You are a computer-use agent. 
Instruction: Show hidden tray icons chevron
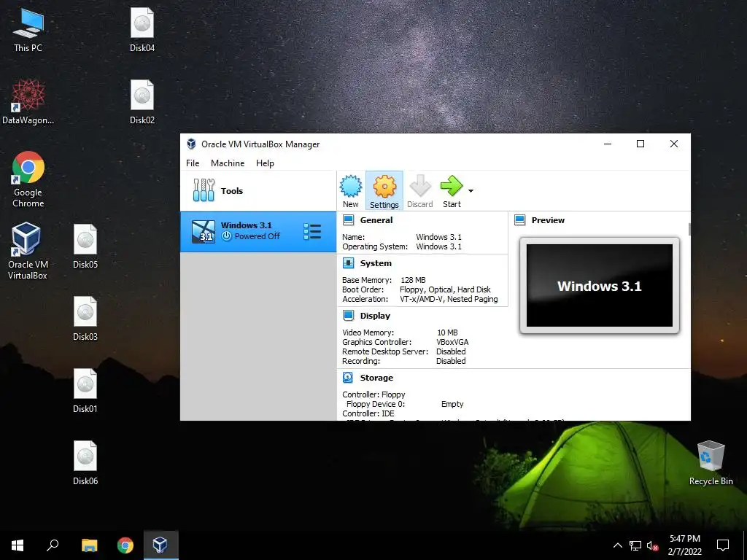[x=617, y=545]
